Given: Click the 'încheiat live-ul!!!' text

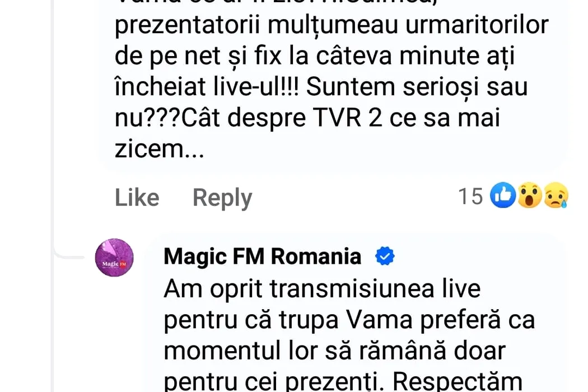Looking at the screenshot, I should point(207,87).
